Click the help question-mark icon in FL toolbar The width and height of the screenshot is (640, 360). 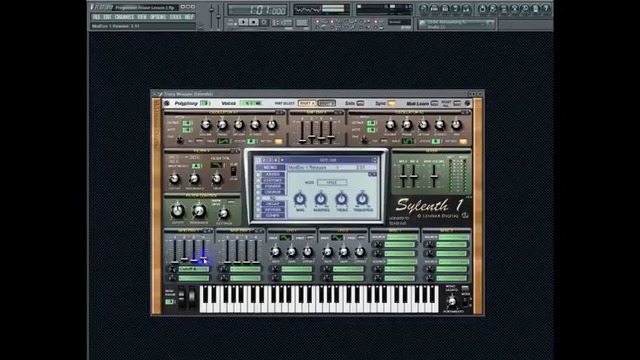546,9
